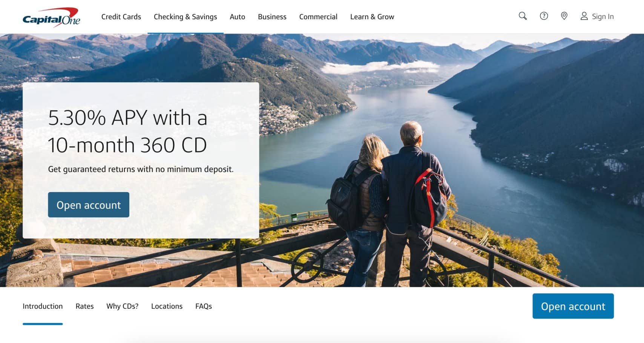Select the Why CDs? tab
This screenshot has height=343, width=644.
(123, 306)
